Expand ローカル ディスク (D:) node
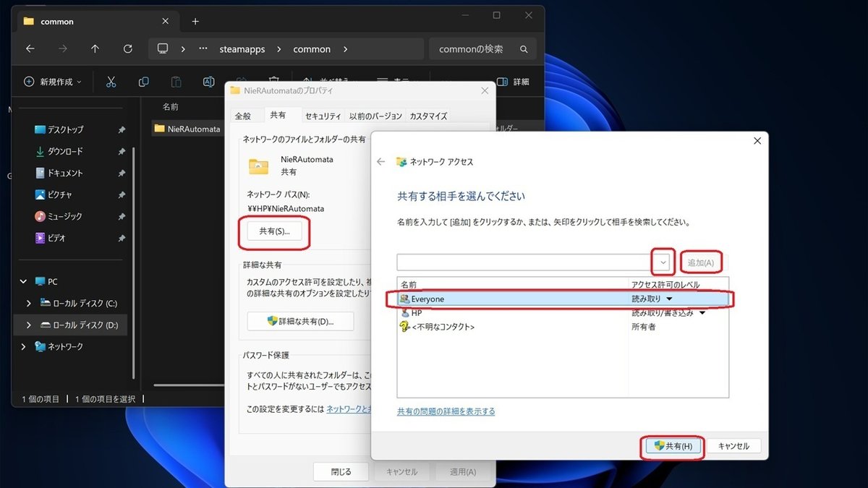 point(28,325)
